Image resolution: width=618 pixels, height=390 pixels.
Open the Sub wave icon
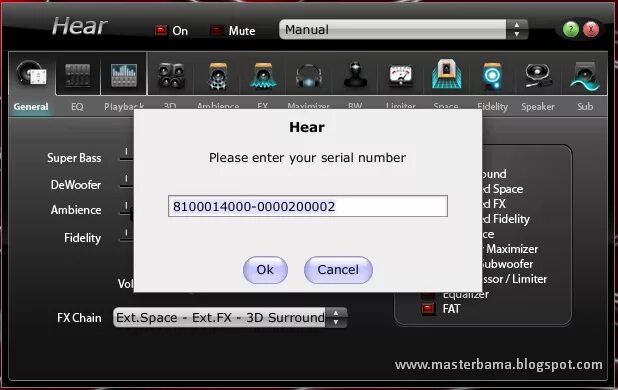tap(584, 76)
